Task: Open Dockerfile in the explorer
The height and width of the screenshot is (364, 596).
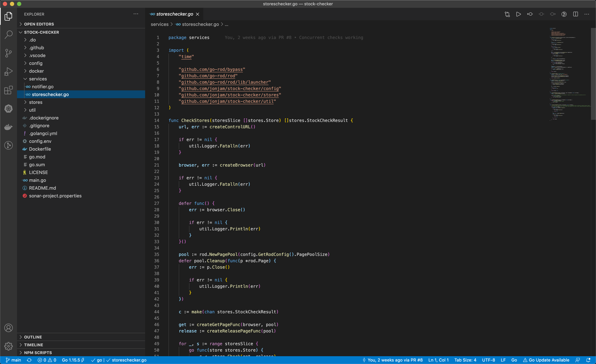Action: [81, 149]
